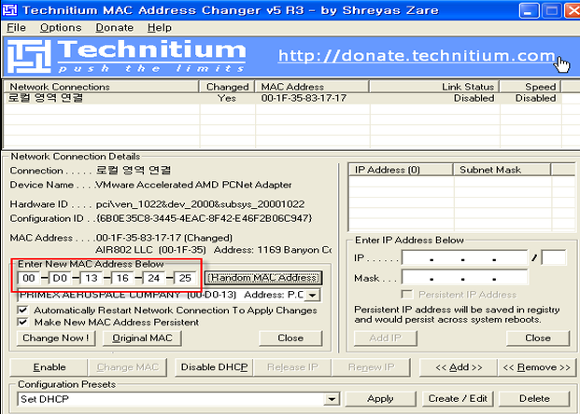Expand the vendor list dropdown arrow

click(313, 295)
